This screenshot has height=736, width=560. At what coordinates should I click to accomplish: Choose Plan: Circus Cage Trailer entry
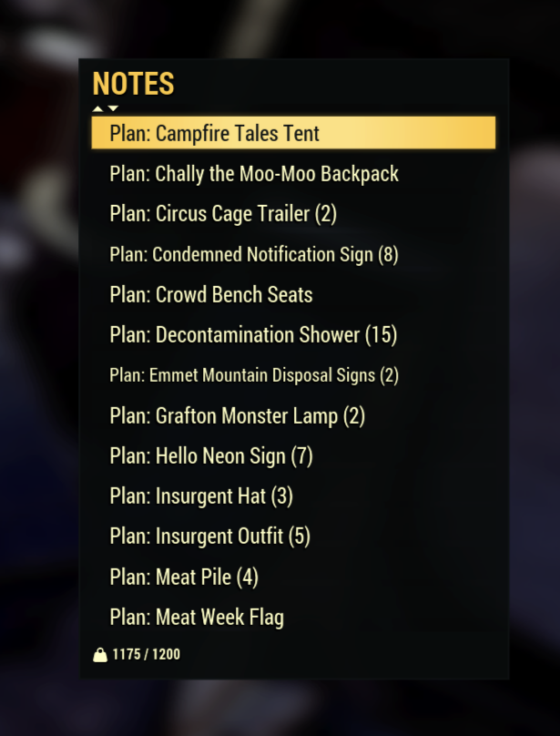[x=293, y=214]
